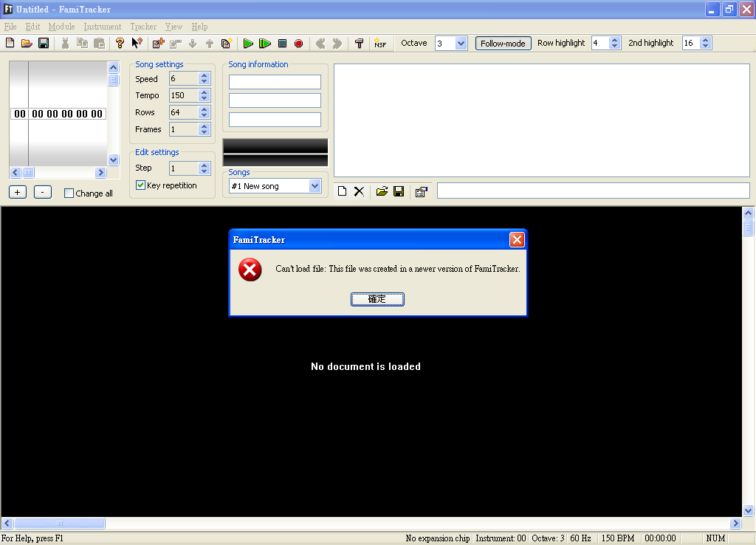Click the Remove instrument X icon

click(x=359, y=191)
